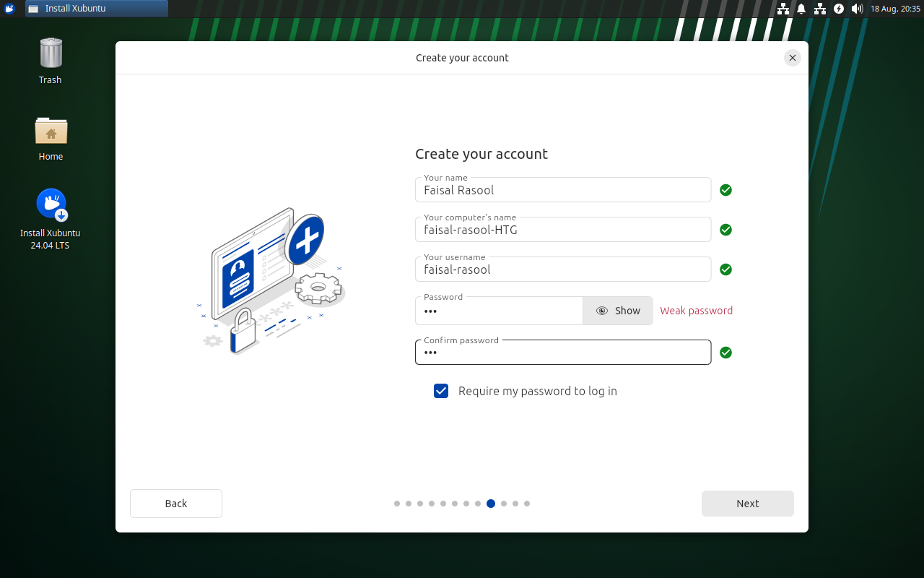The image size is (924, 578).
Task: Open the clock showing 18 Aug, 20:35
Action: tap(895, 9)
